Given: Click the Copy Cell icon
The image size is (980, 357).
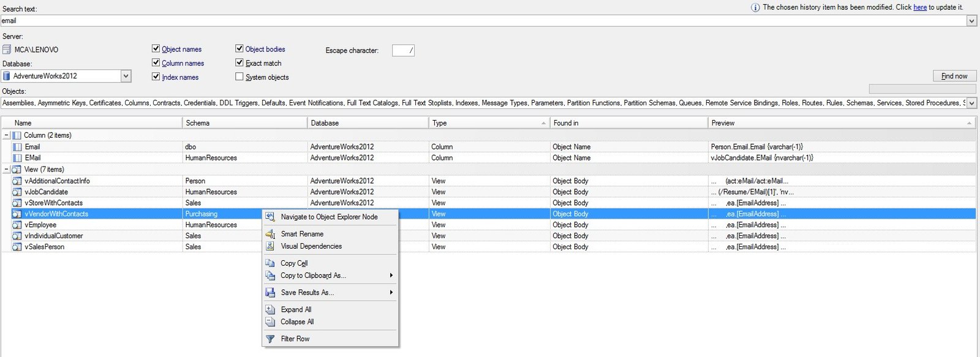Looking at the screenshot, I should (270, 263).
